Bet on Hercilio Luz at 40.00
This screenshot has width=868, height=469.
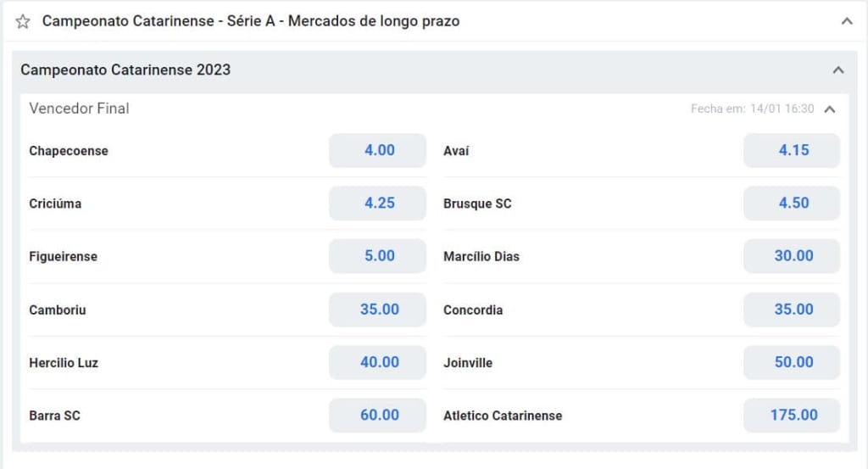pos(377,362)
